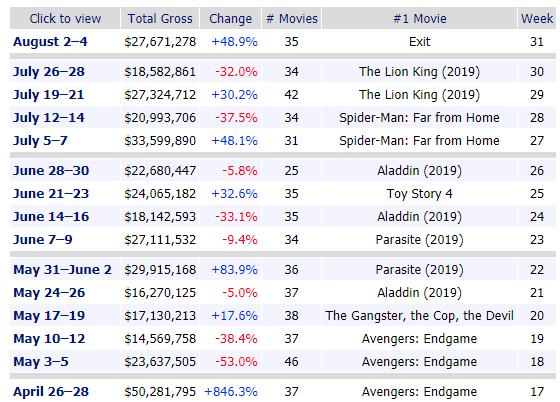Open the June 21–23 weekend link
Image resolution: width=560 pixels, height=402 pixels.
tap(51, 194)
